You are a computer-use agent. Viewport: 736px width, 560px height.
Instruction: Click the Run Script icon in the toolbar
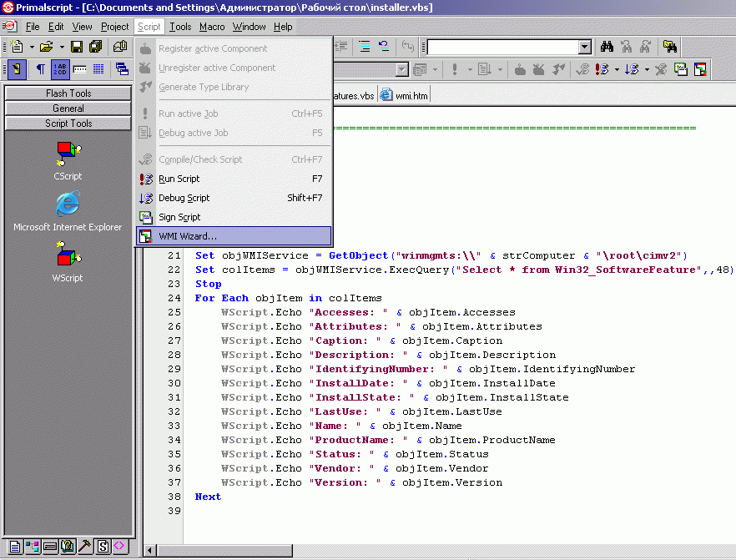coord(602,69)
